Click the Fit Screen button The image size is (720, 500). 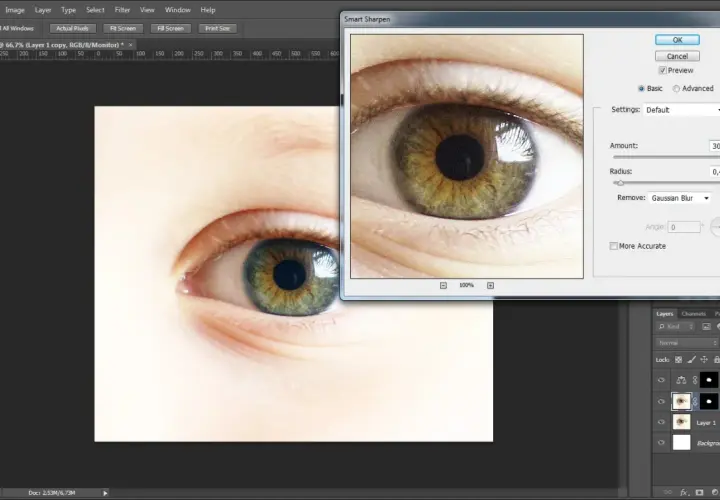[123, 28]
